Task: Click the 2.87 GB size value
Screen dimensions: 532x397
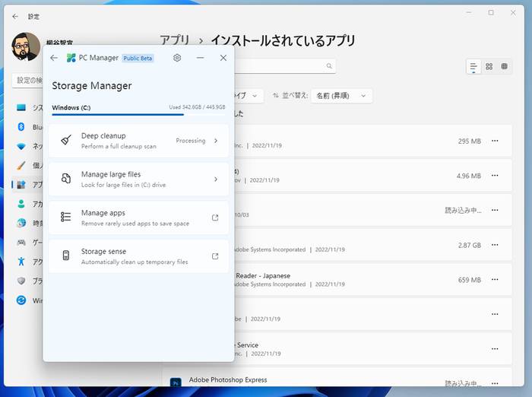Action: coord(470,245)
